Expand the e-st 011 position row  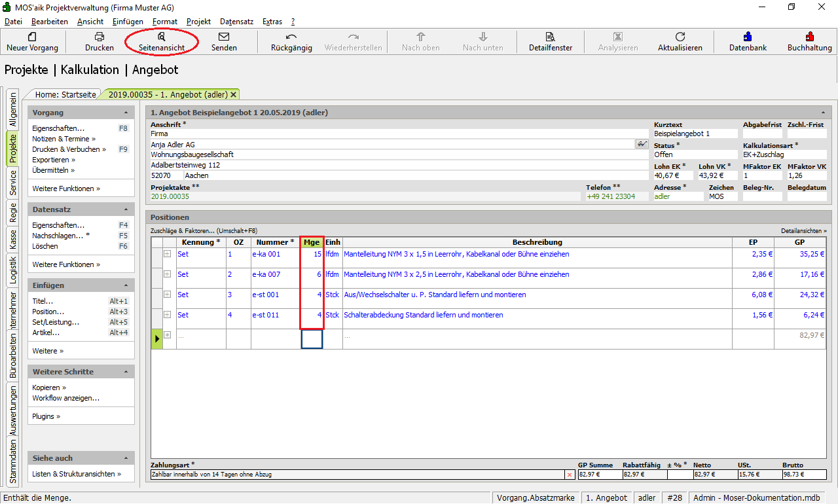(168, 315)
